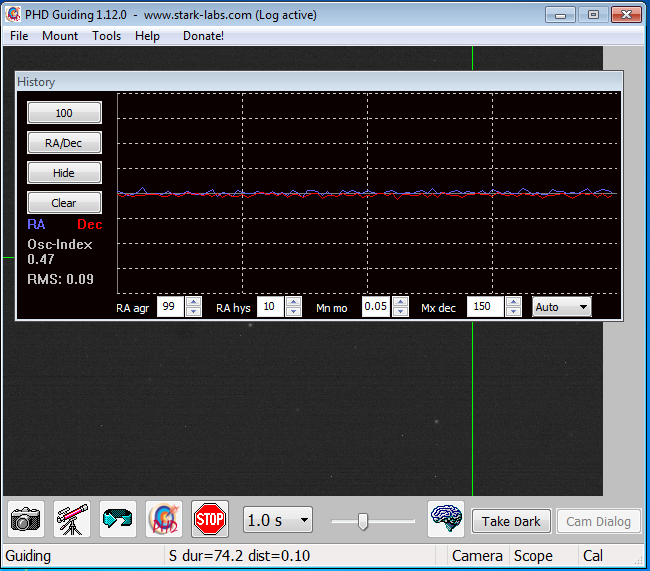Click the Cal status bar entry
The image size is (650, 571).
[593, 556]
